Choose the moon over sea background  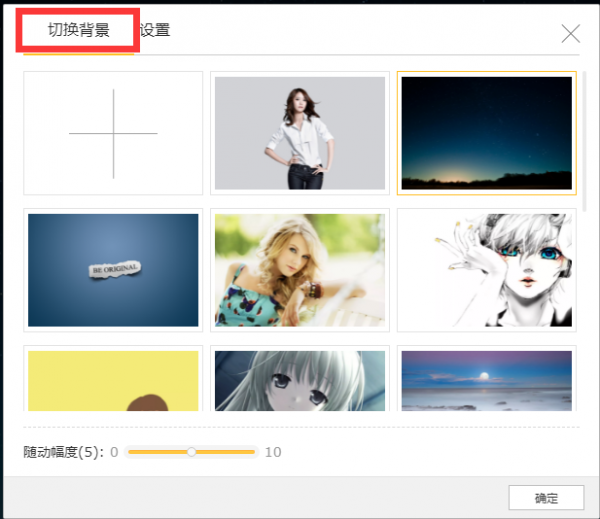pos(486,380)
